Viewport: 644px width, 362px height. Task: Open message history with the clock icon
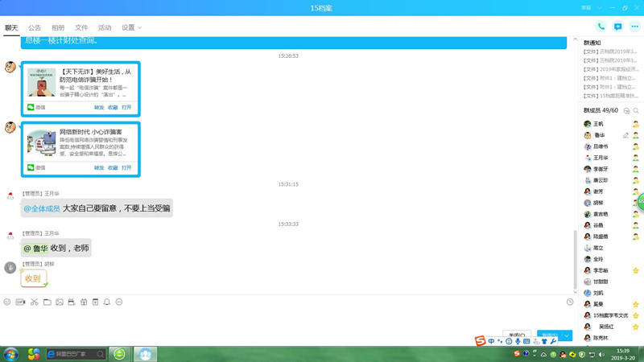point(570,302)
